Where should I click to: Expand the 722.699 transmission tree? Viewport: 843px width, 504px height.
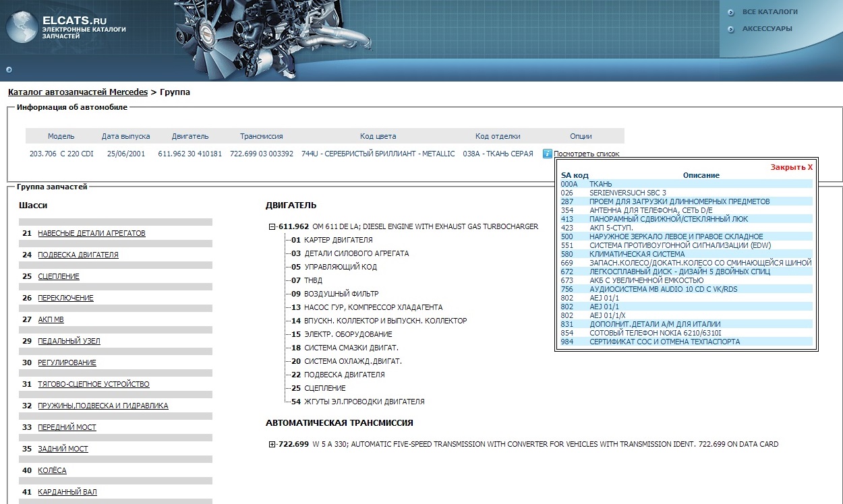(272, 445)
